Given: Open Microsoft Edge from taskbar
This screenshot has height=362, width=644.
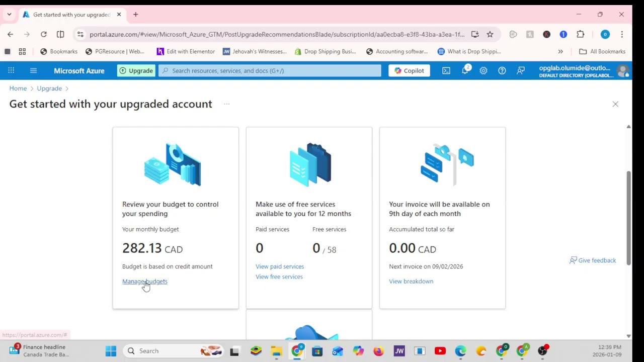Looking at the screenshot, I should (x=460, y=351).
